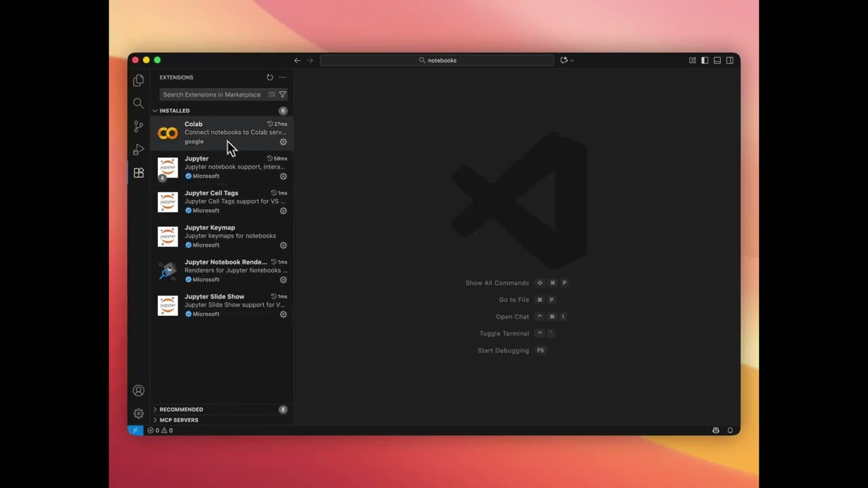Click Microsoft publisher under Jupyter Keymap
This screenshot has width=868, height=488.
(x=206, y=245)
